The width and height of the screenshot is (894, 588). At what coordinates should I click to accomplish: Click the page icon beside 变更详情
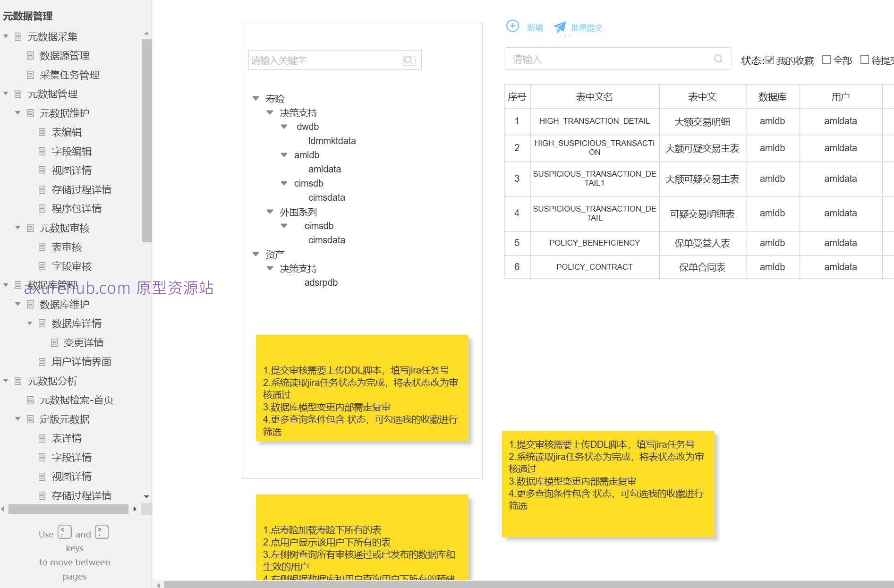point(54,342)
